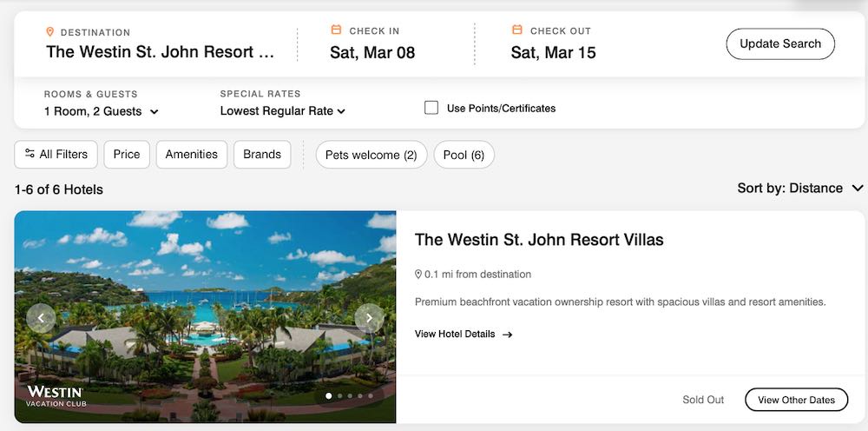868x431 pixels.
Task: Click the distance pin icon beside 0.1 mi
Action: [418, 275]
